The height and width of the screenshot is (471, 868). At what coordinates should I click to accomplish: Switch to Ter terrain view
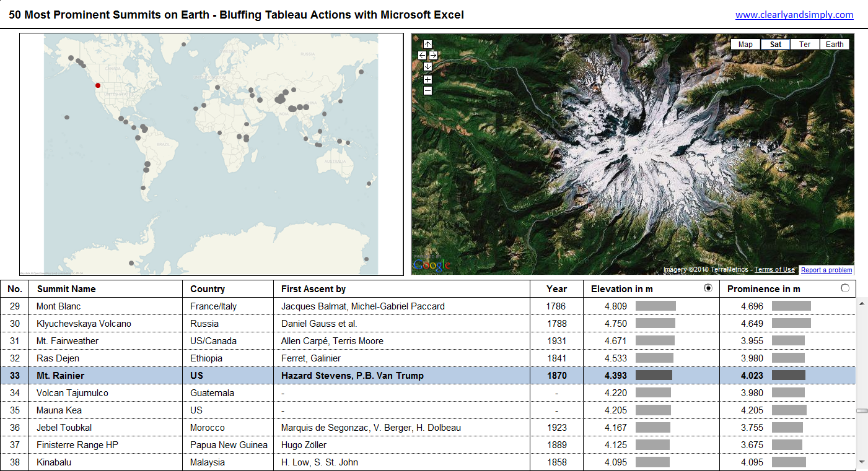pyautogui.click(x=805, y=44)
